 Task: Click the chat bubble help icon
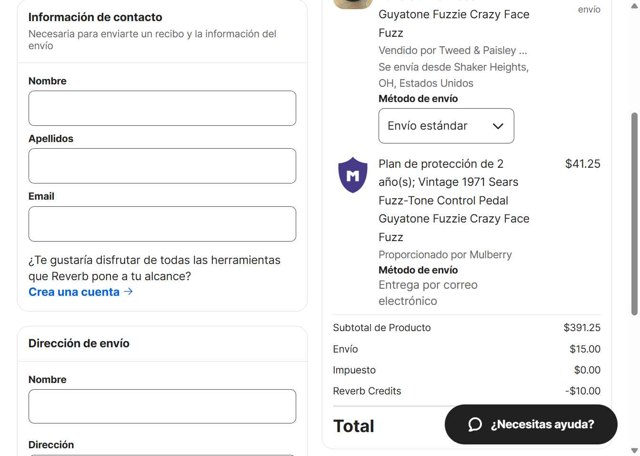475,425
